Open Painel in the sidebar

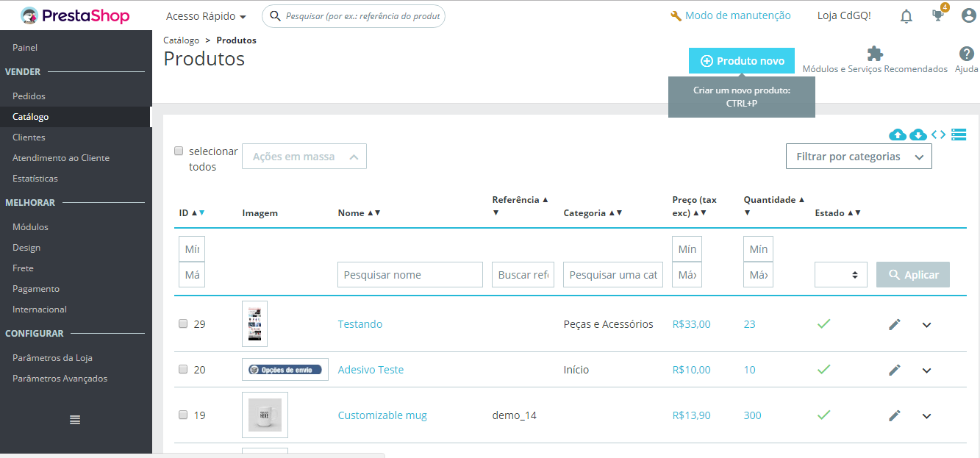tap(25, 48)
